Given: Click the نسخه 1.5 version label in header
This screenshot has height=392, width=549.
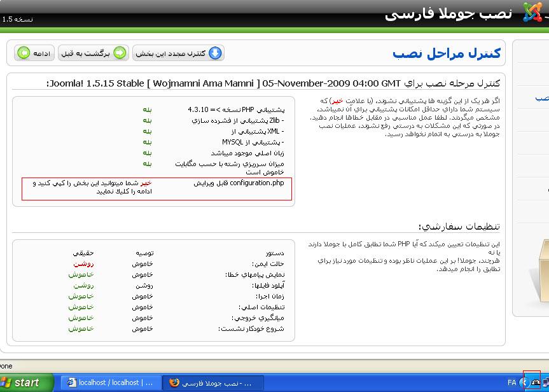Looking at the screenshot, I should point(17,19).
